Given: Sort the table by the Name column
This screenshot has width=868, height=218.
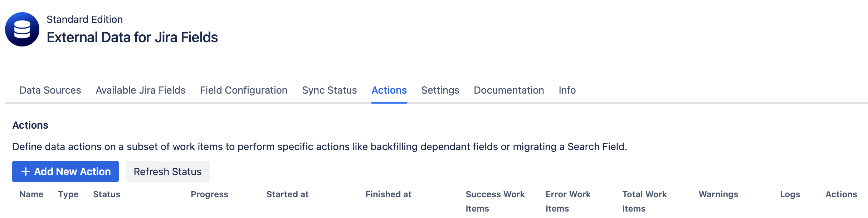Looking at the screenshot, I should [x=31, y=194].
